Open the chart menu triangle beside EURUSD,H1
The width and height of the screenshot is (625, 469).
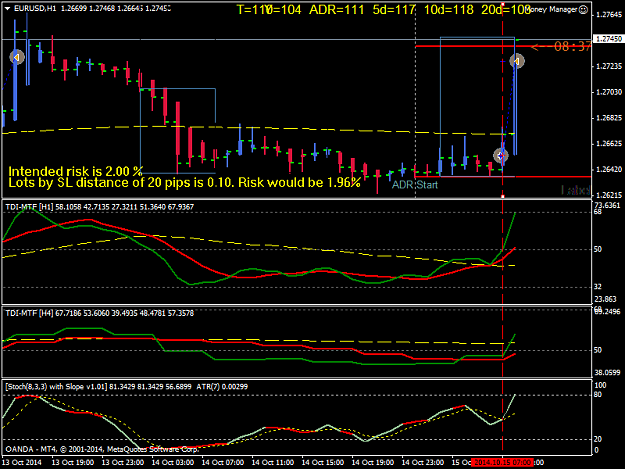(x=7, y=8)
